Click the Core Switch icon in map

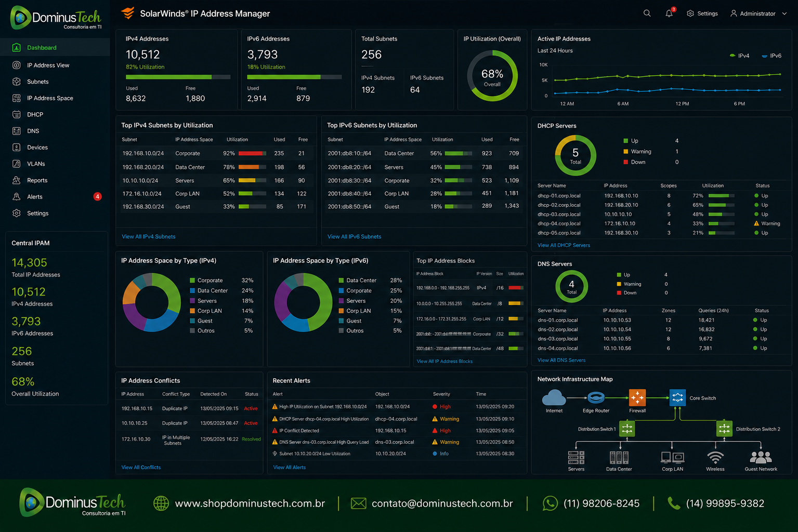(x=677, y=397)
